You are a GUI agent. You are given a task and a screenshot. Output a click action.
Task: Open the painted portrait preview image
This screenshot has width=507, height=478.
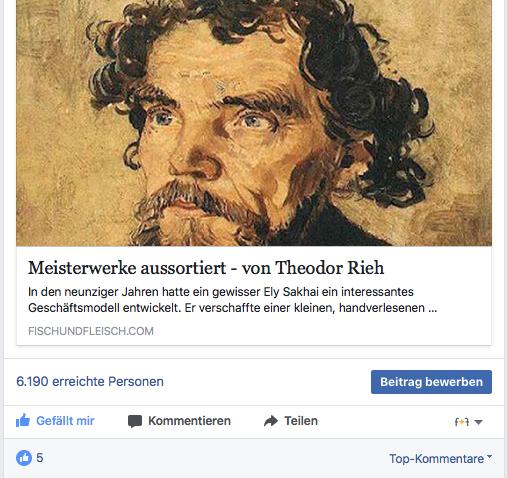254,123
